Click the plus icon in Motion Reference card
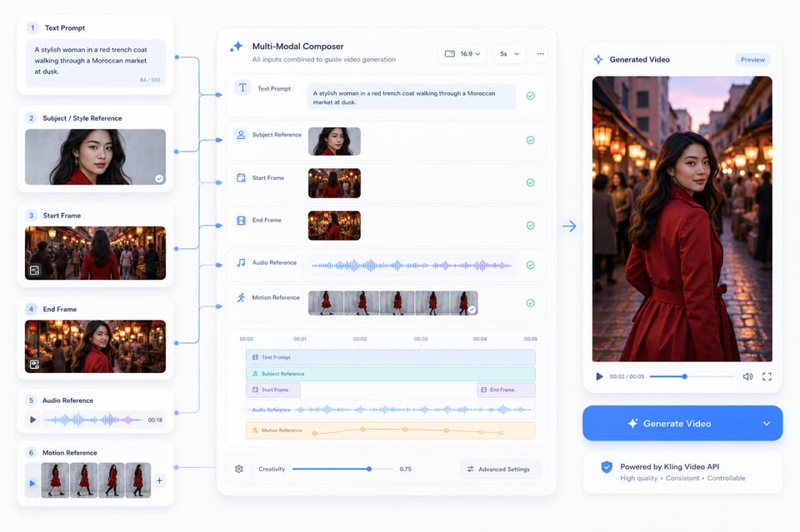Image resolution: width=800 pixels, height=532 pixels. point(160,480)
